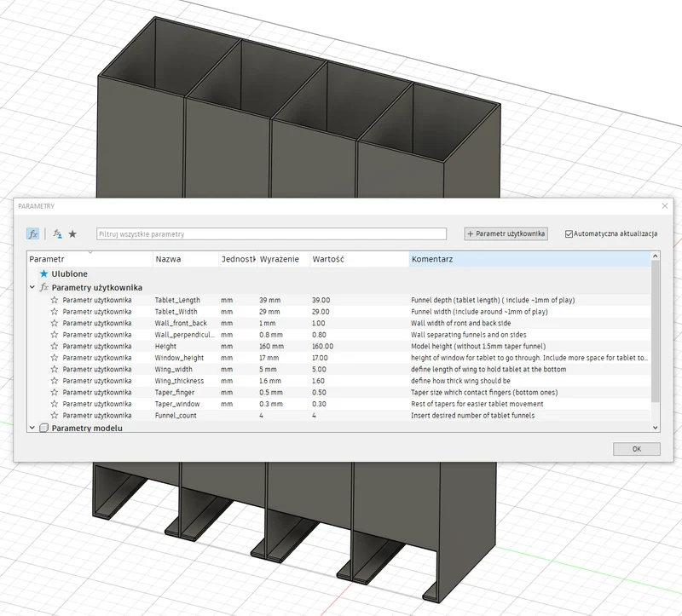
Task: Click the scrollbar down arrow
Action: [x=656, y=428]
